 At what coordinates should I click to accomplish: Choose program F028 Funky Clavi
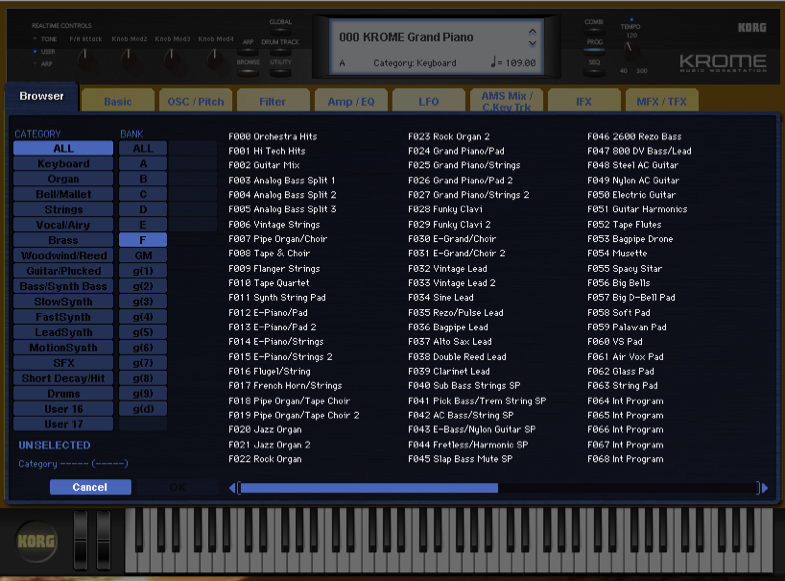(445, 209)
